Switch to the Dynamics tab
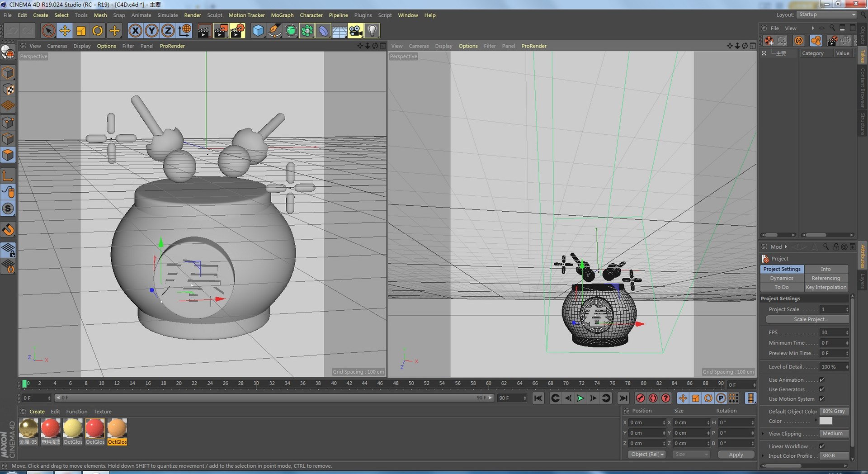The width and height of the screenshot is (868, 474). (782, 278)
